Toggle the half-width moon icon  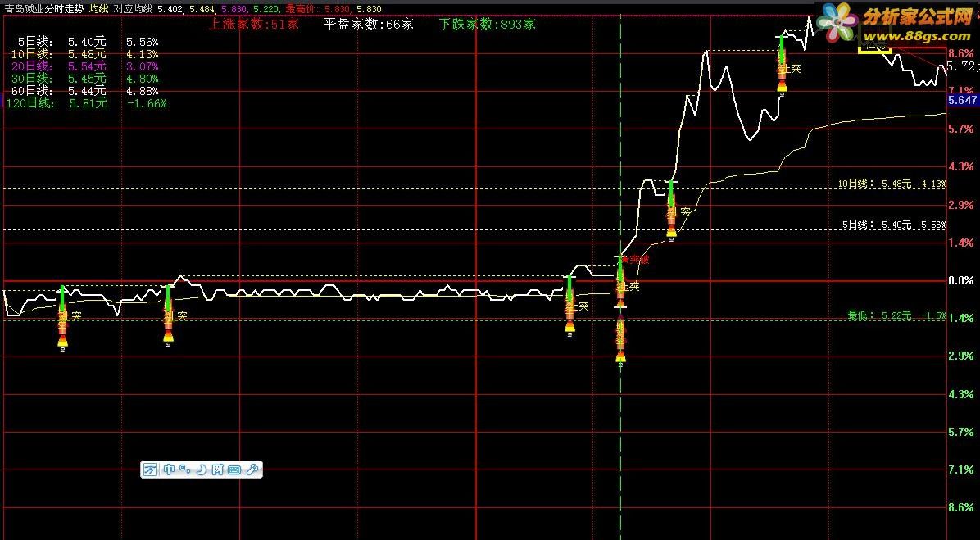(x=202, y=470)
